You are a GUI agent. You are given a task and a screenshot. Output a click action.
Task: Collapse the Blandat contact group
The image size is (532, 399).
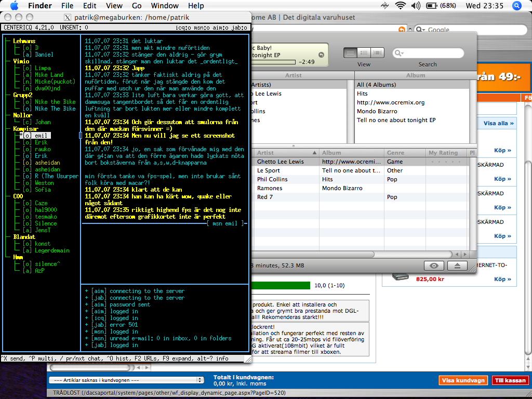(8, 237)
